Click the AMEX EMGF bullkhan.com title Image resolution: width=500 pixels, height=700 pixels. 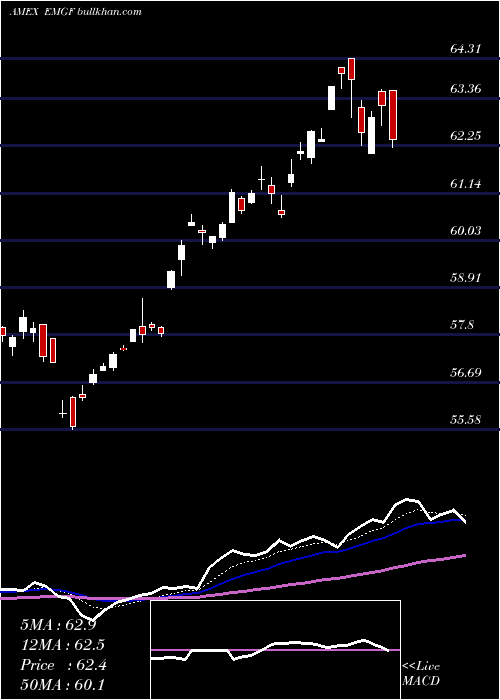[x=75, y=11]
